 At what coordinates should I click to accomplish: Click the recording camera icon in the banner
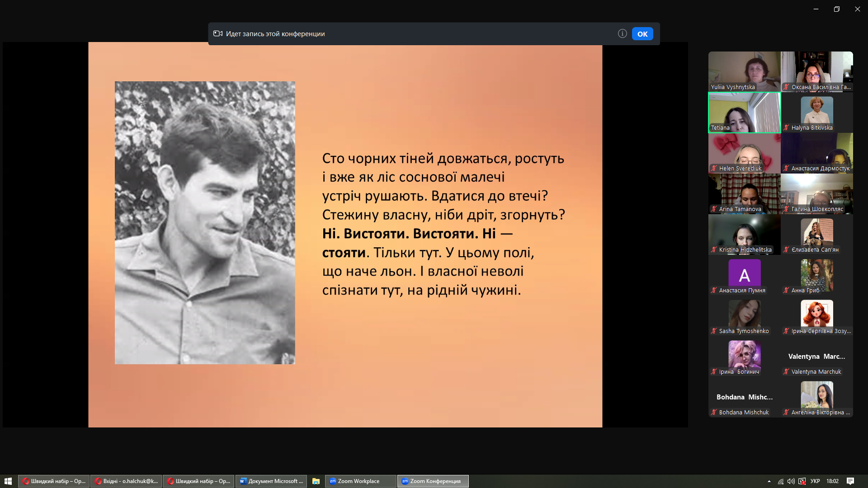click(x=218, y=33)
